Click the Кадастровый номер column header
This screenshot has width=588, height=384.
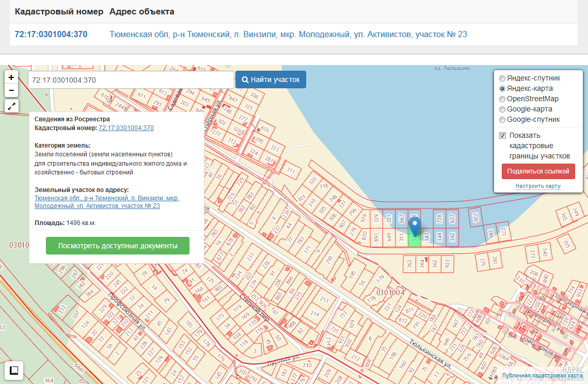(59, 12)
